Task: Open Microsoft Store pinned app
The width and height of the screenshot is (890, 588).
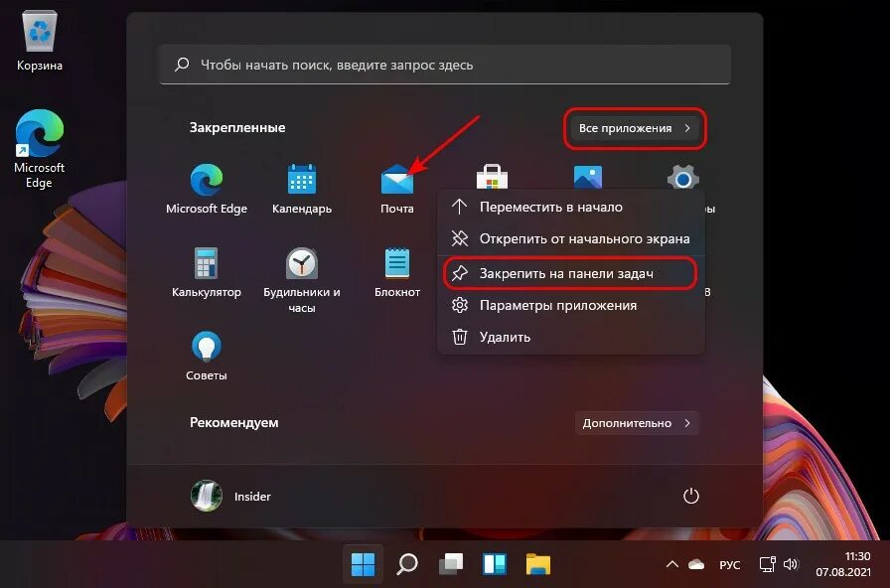Action: 492,178
